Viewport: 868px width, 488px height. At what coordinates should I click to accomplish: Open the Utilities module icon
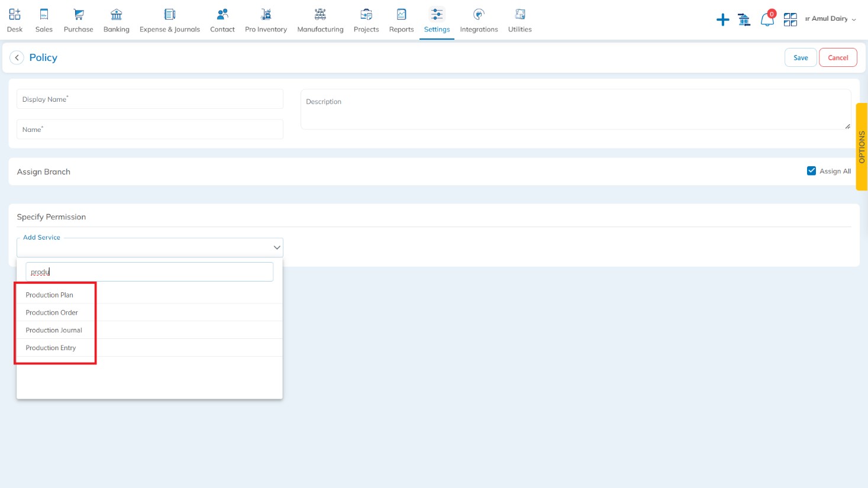click(x=520, y=14)
